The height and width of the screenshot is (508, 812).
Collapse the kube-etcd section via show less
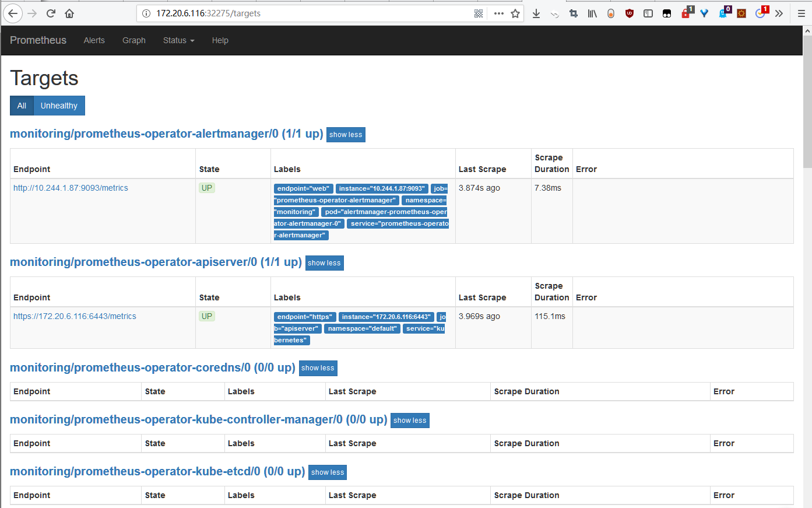(328, 472)
